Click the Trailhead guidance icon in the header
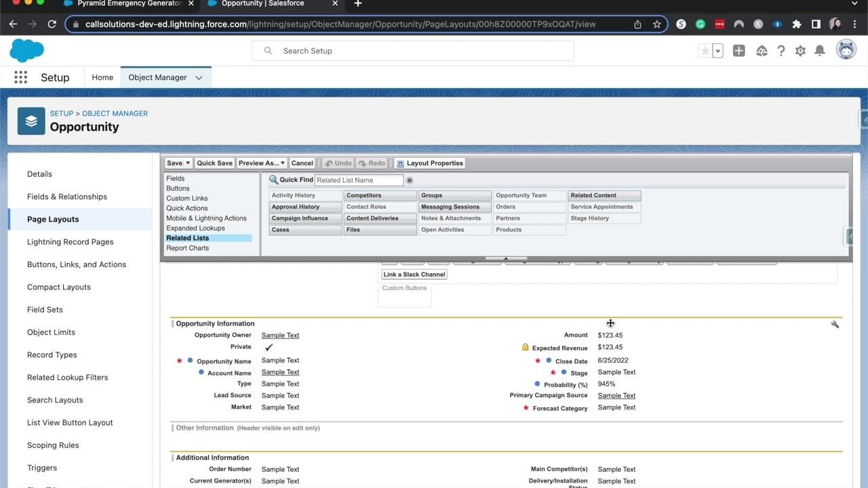The image size is (868, 488). tap(762, 51)
